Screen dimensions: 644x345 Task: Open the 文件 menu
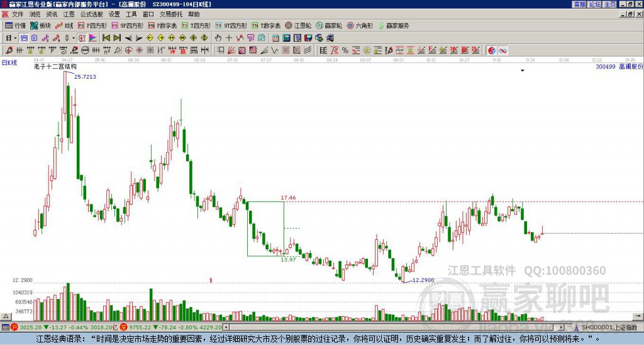[18, 14]
